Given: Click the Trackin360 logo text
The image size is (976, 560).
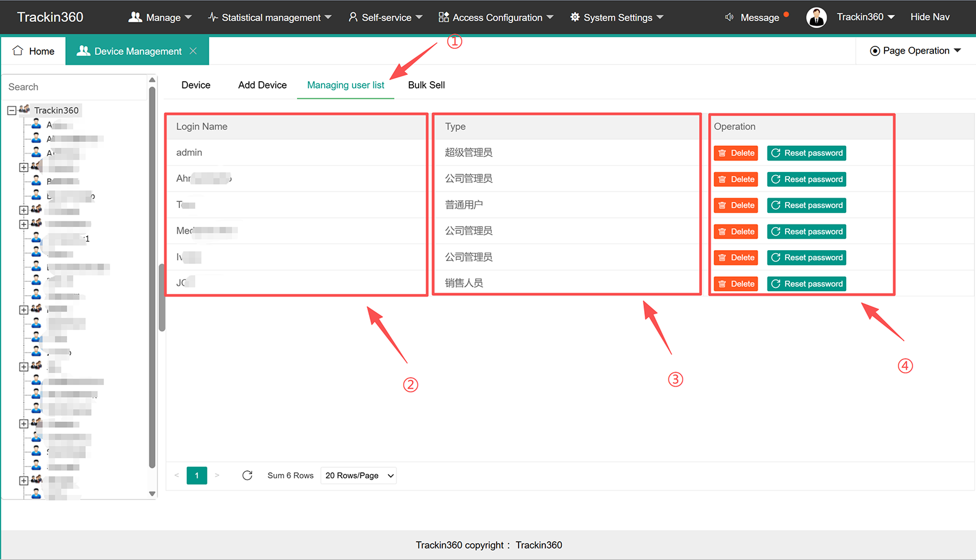Looking at the screenshot, I should [50, 17].
